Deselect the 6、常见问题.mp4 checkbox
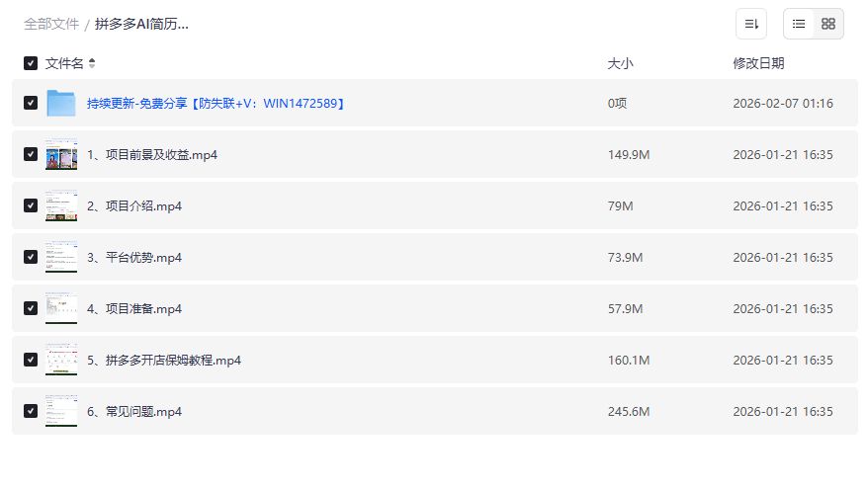Viewport: 868px width, 489px height. click(x=31, y=411)
